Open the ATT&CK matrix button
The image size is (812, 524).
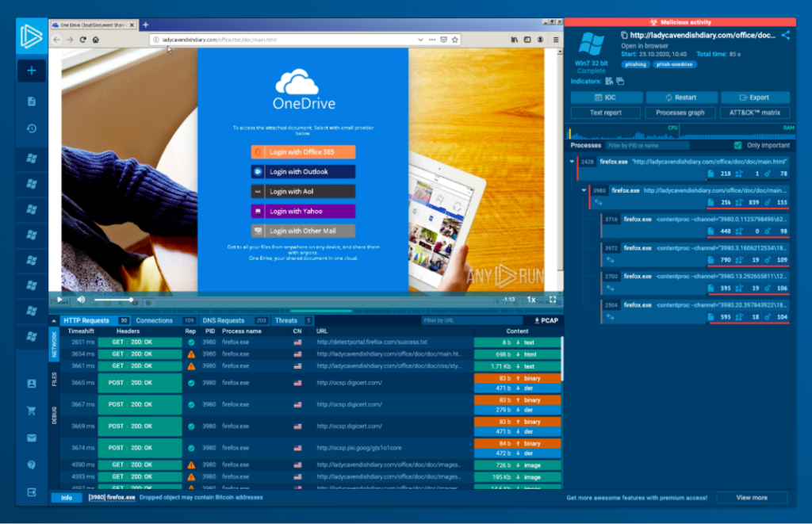(755, 113)
